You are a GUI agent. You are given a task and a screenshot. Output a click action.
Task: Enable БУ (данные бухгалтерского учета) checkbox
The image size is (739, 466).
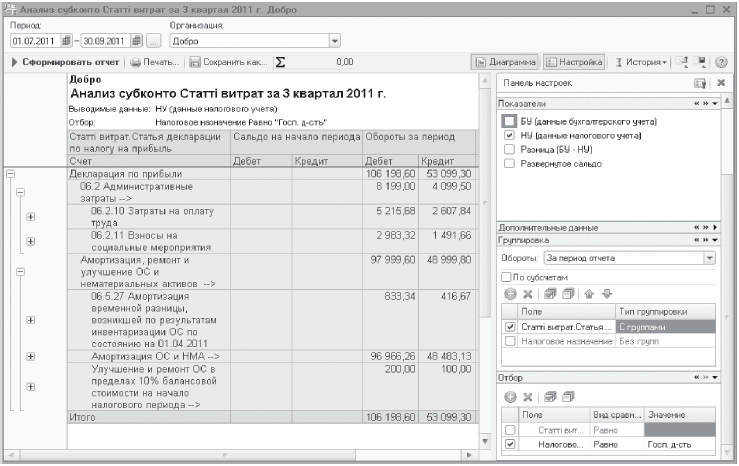click(510, 121)
